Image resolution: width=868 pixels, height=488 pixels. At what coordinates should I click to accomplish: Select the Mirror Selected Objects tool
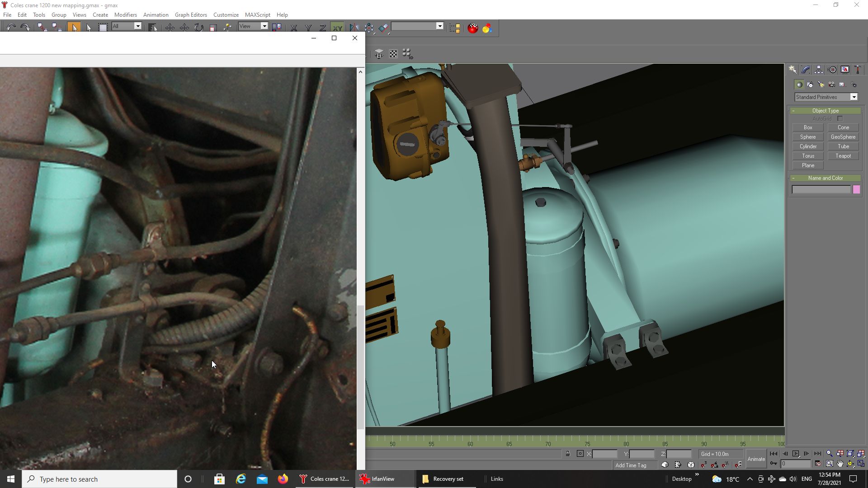pyautogui.click(x=354, y=28)
